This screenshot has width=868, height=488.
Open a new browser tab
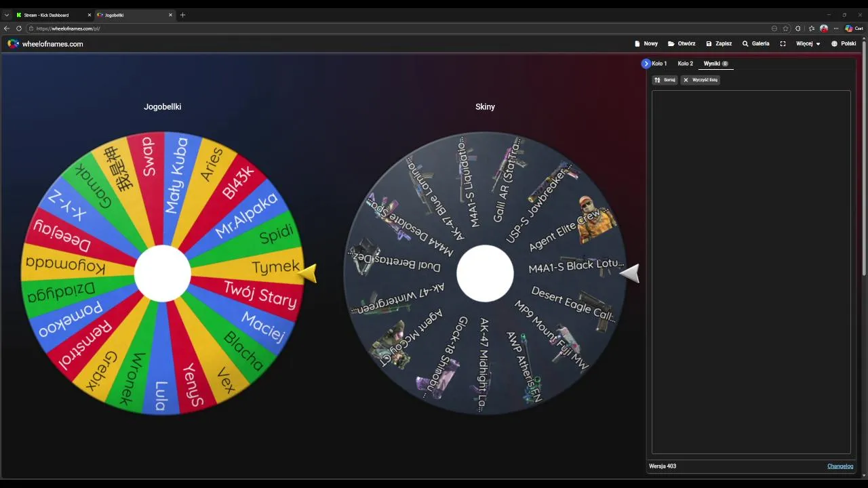click(x=182, y=15)
